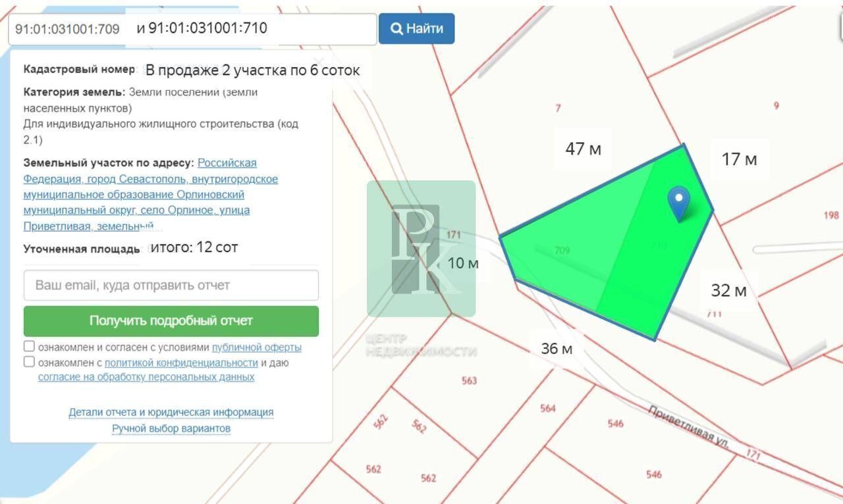Open the политикой конфиденциальности link
This screenshot has width=843, height=504.
point(181,363)
